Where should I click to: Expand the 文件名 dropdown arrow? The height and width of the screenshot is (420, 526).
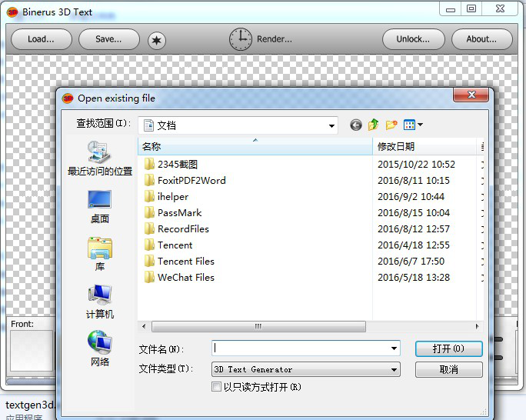point(394,348)
